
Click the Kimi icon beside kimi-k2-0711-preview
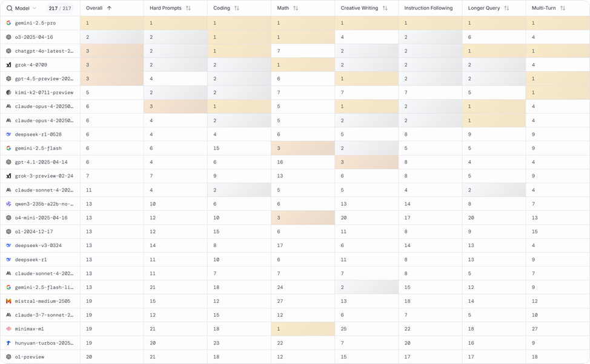tap(8, 93)
